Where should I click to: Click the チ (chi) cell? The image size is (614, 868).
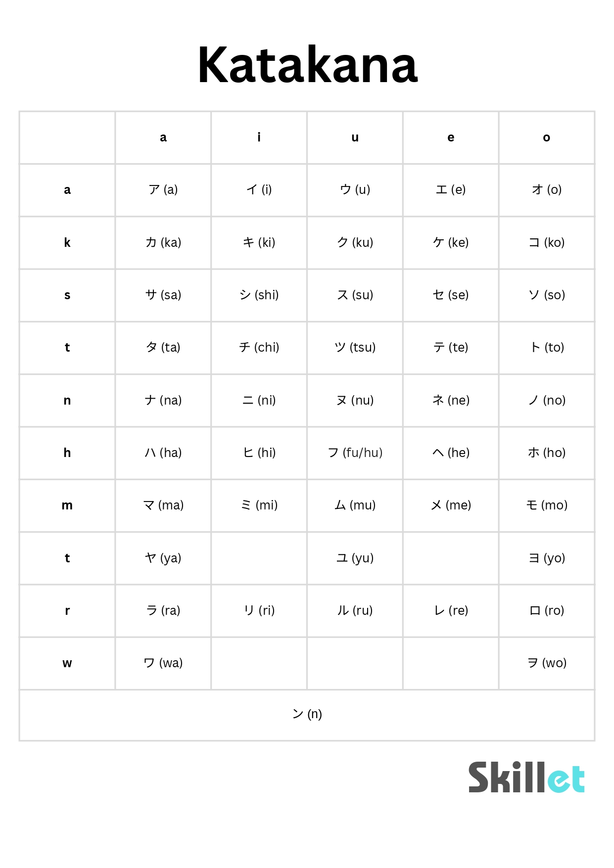[259, 348]
